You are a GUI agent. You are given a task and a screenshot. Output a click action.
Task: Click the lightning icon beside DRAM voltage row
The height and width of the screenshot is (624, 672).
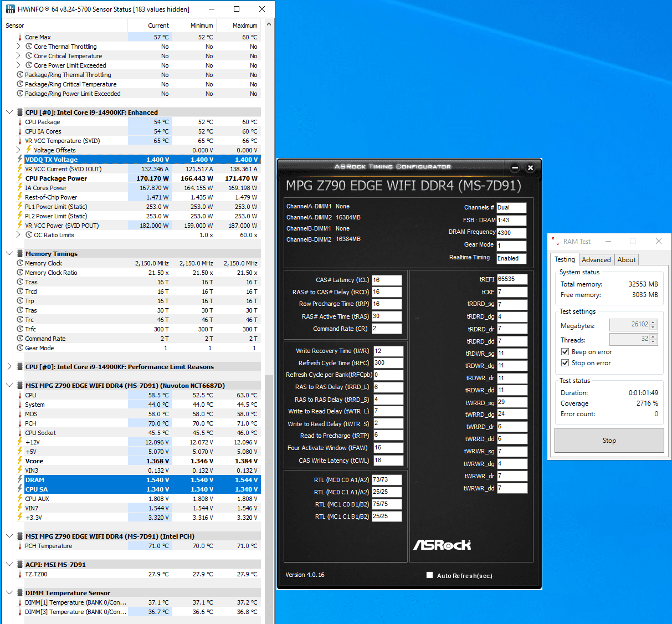(20, 480)
